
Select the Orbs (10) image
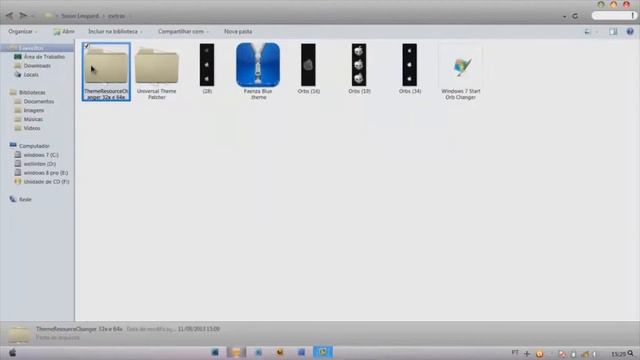pos(359,69)
